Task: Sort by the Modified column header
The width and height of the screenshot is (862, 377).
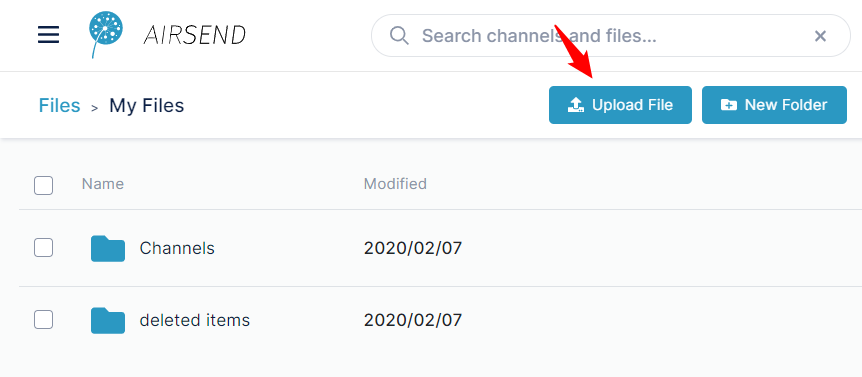Action: [x=395, y=184]
